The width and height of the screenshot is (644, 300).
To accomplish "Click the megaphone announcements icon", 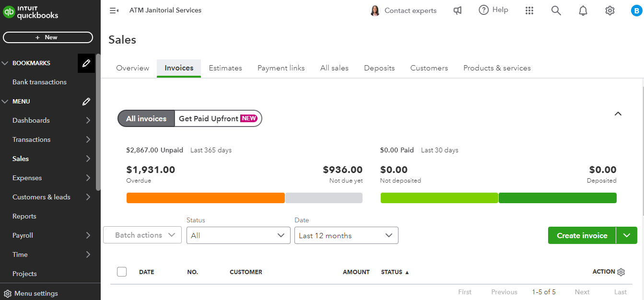I will point(457,11).
